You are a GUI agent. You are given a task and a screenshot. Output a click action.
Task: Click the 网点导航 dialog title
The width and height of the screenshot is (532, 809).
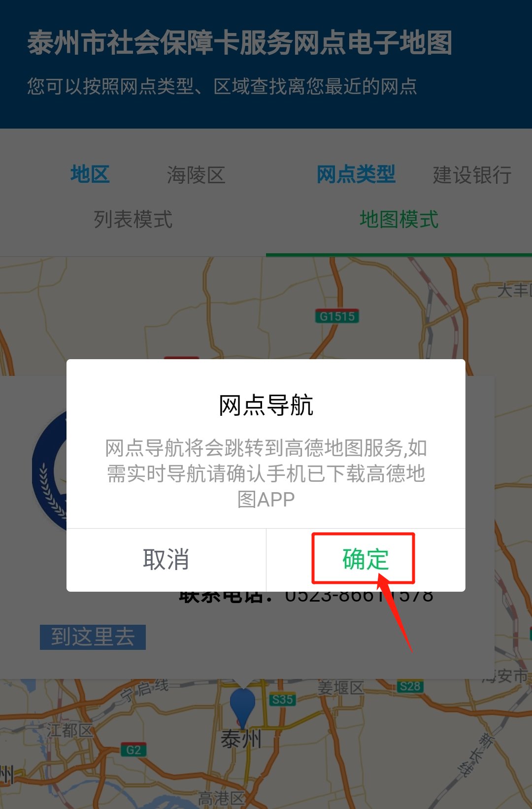[266, 405]
